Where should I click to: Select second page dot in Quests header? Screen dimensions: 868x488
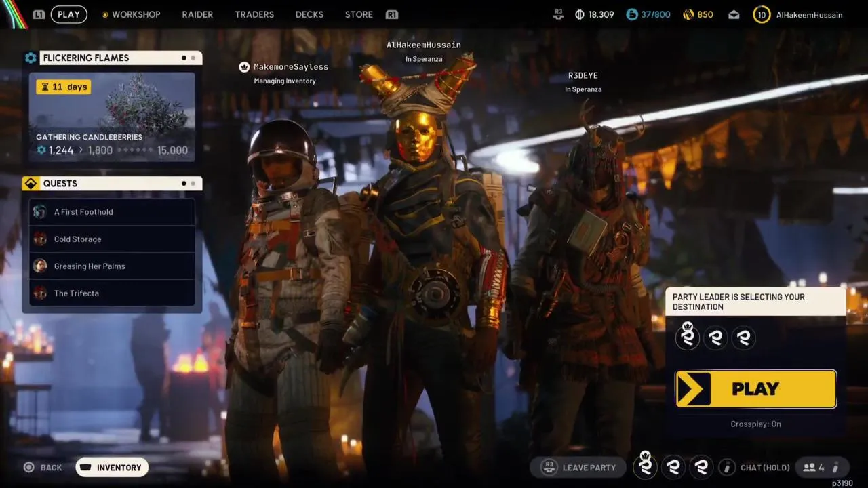pos(193,183)
